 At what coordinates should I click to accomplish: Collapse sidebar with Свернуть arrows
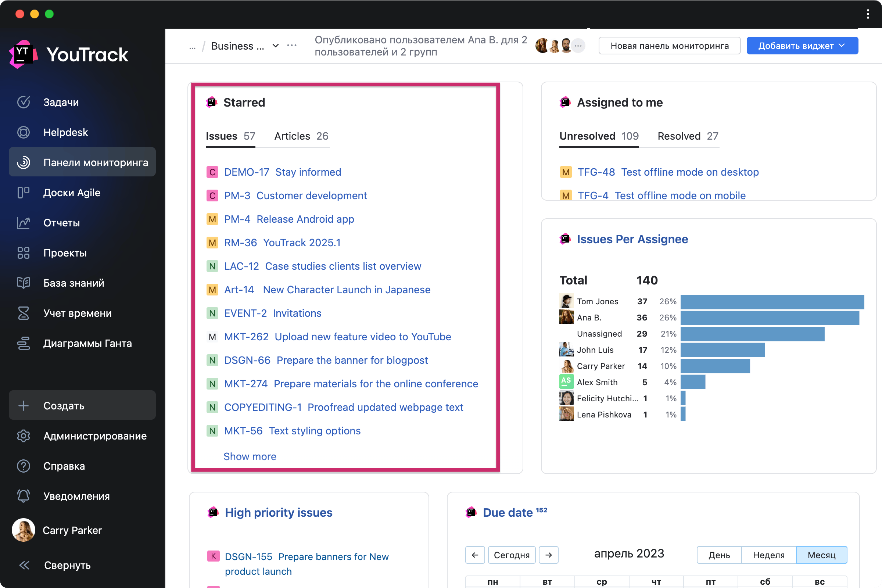[x=24, y=565]
